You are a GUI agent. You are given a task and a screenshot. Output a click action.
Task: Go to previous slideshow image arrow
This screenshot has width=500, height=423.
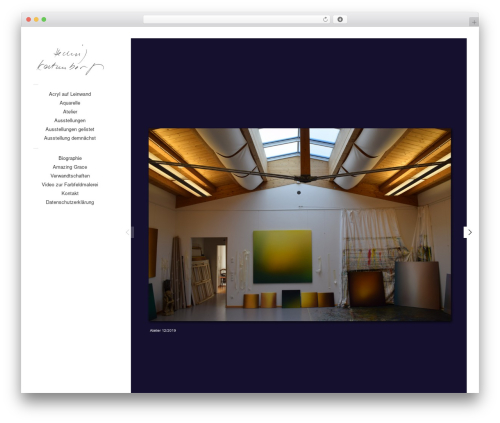129,232
